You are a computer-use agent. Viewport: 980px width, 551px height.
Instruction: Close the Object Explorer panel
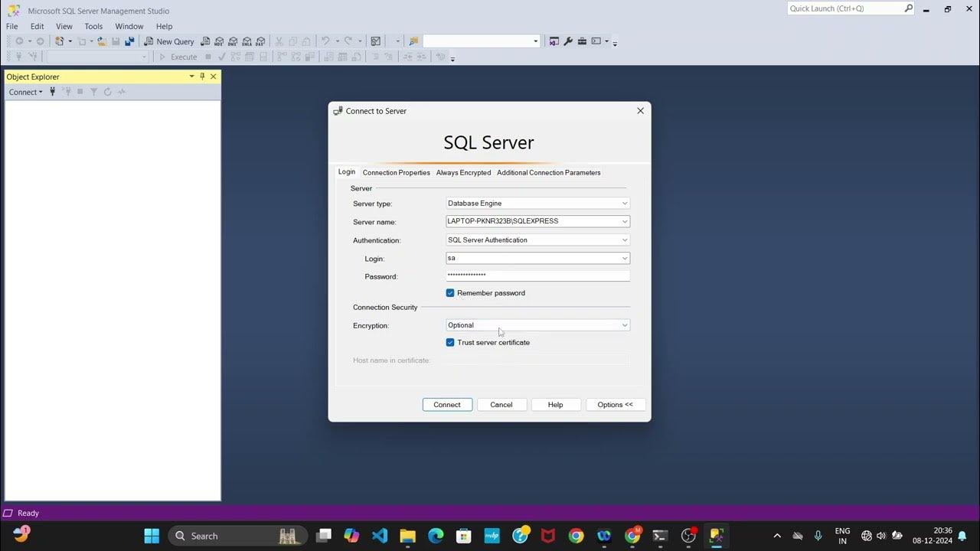tap(214, 77)
